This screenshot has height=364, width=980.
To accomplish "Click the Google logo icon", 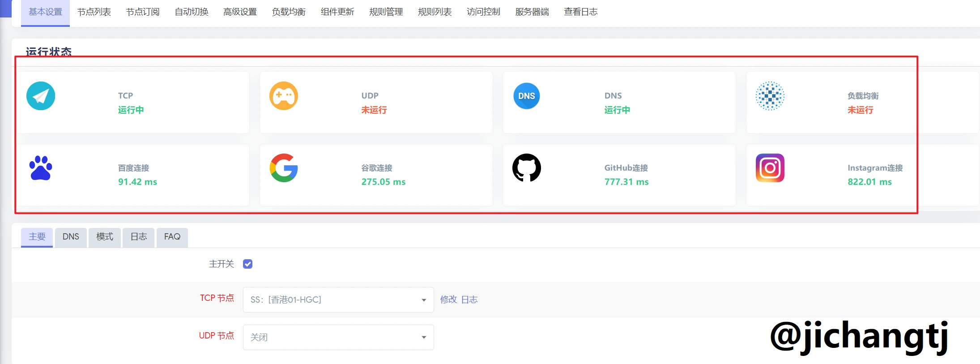I will pyautogui.click(x=284, y=168).
